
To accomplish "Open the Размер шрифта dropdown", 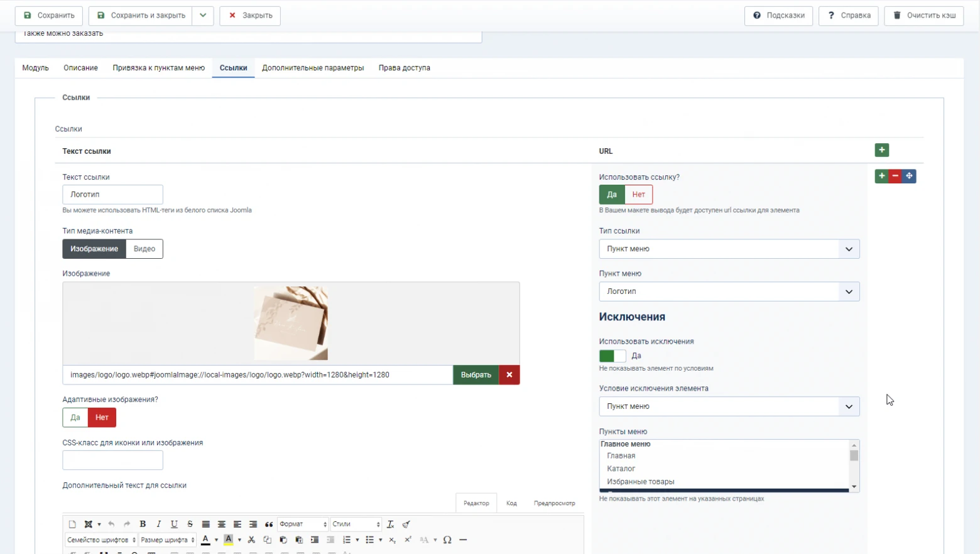I will (x=168, y=540).
